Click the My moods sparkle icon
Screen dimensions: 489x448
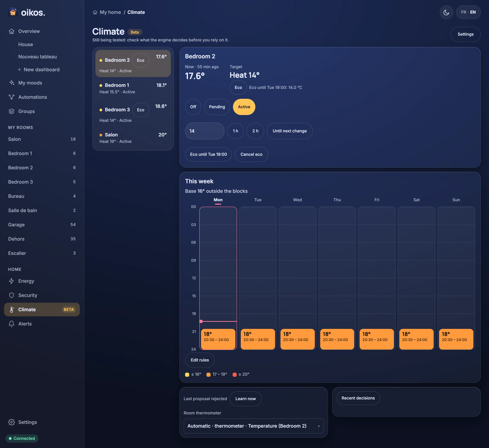tap(11, 83)
